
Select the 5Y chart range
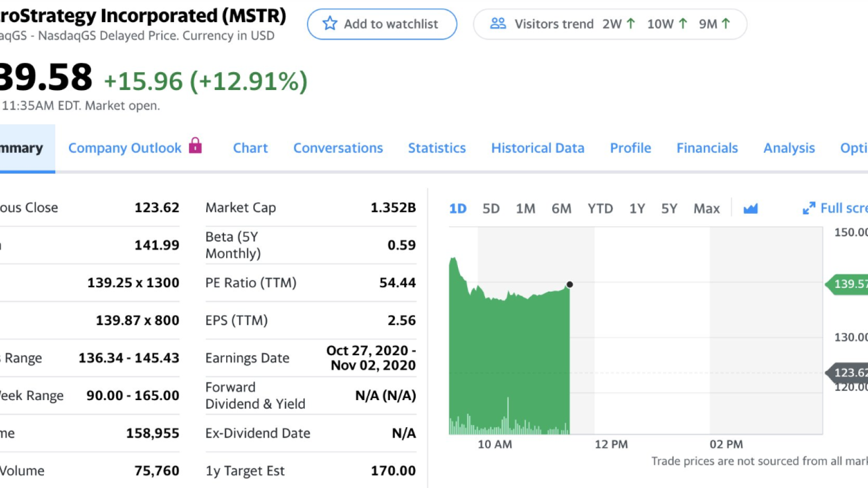point(669,209)
